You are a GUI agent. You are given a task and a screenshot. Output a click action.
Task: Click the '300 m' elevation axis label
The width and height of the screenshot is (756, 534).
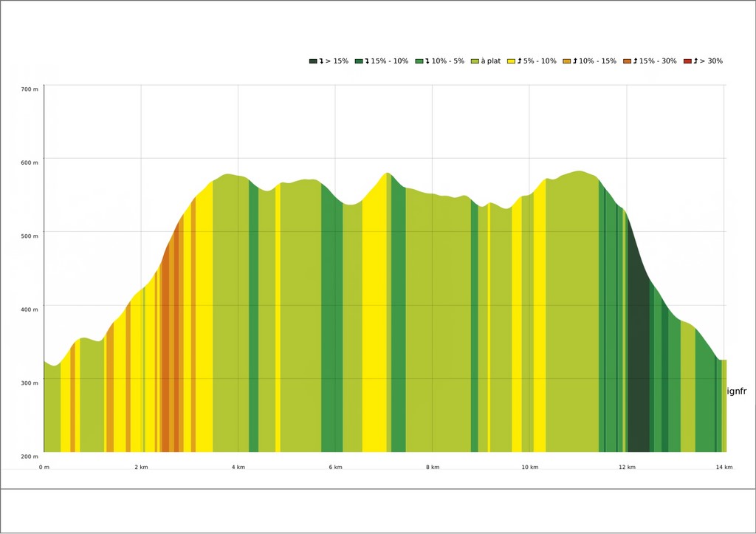pyautogui.click(x=30, y=383)
